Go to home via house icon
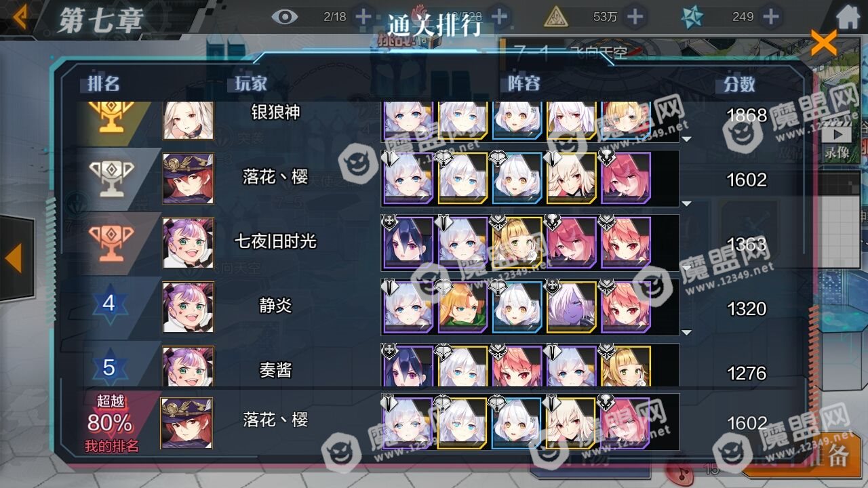The width and height of the screenshot is (868, 488). pos(848,16)
